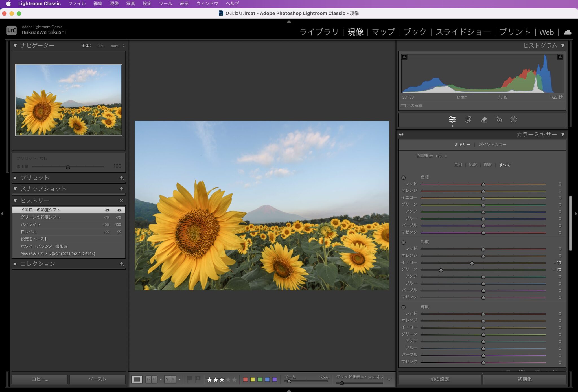The height and width of the screenshot is (392, 578).
Task: Enable the 元の写真 checkbox
Action: coord(403,106)
